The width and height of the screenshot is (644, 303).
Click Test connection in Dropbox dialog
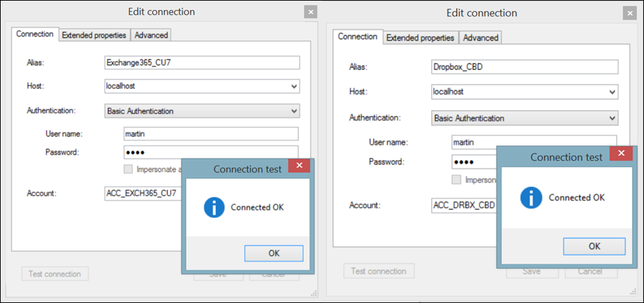(x=379, y=271)
